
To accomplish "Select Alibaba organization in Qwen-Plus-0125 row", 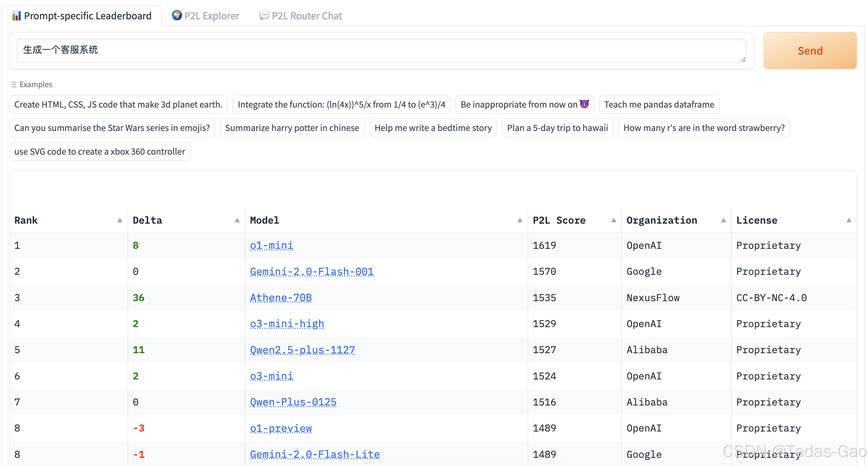I will [676, 402].
